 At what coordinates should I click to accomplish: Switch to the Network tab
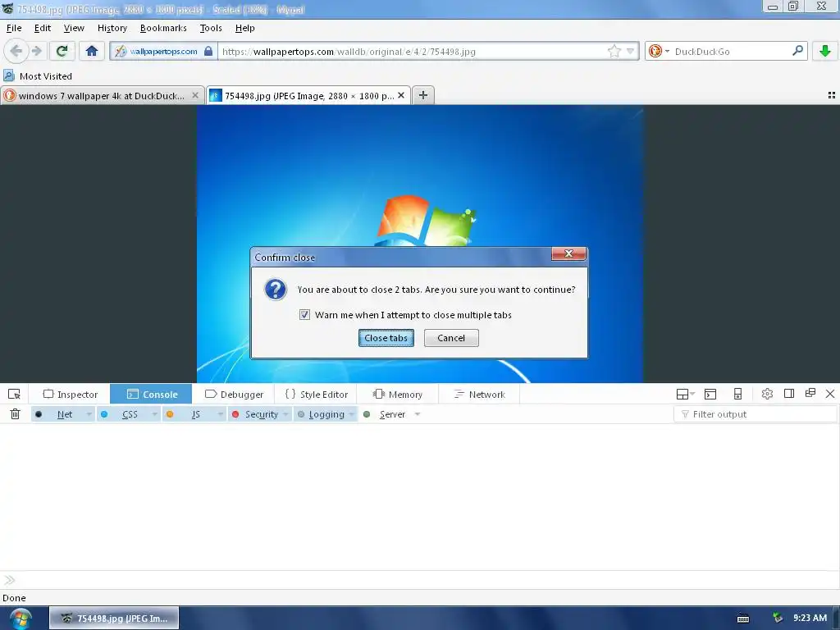pyautogui.click(x=479, y=395)
